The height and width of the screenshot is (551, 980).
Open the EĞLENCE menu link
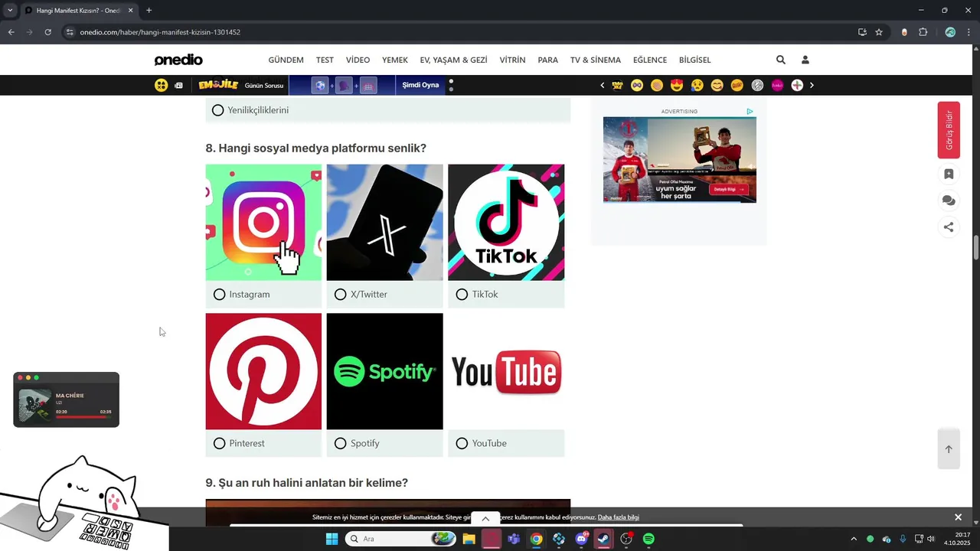650,60
